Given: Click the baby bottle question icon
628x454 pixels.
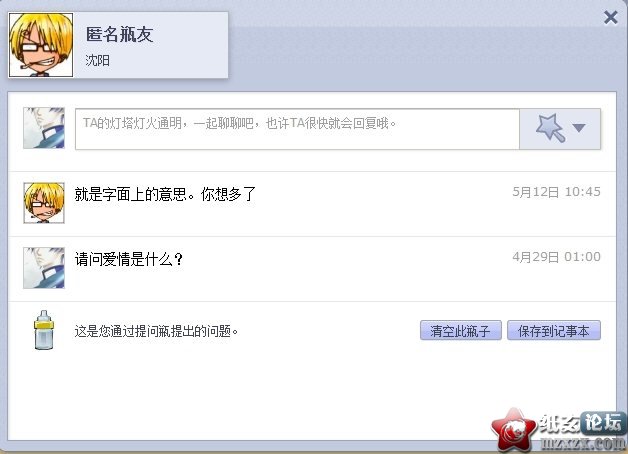Looking at the screenshot, I should pyautogui.click(x=44, y=330).
